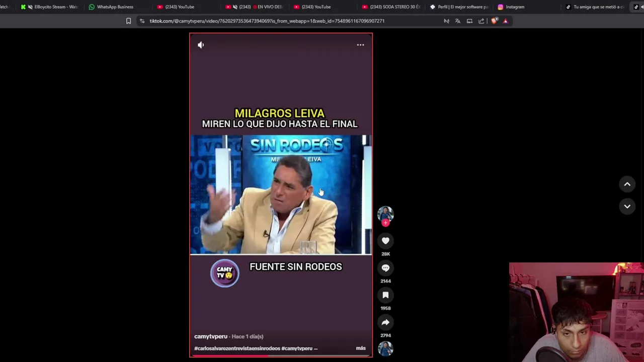Switch to Perfil mejor software tab

pos(459,7)
